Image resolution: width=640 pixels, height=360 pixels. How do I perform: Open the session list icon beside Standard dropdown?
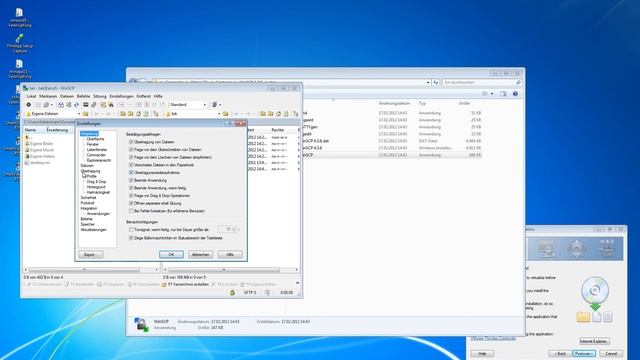pyautogui.click(x=215, y=105)
